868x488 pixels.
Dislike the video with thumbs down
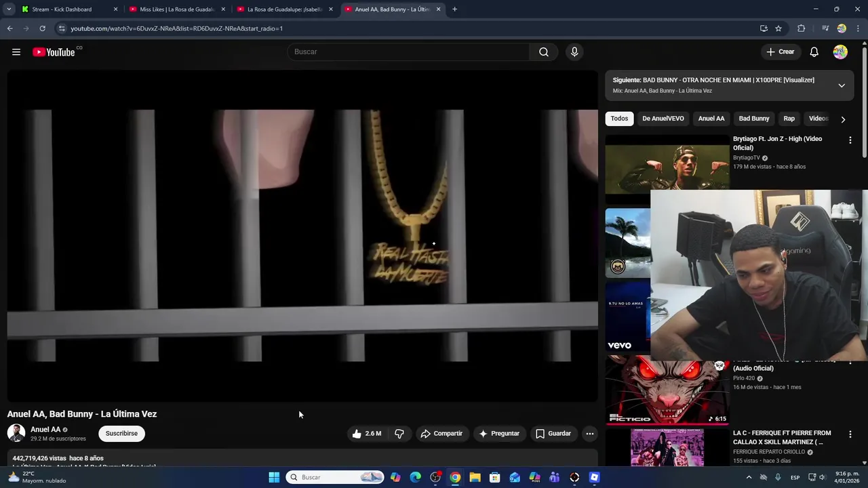[399, 434]
